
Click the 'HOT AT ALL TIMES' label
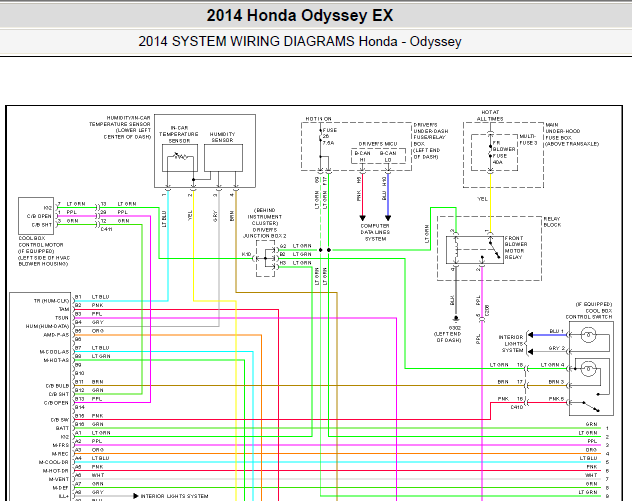(490, 115)
